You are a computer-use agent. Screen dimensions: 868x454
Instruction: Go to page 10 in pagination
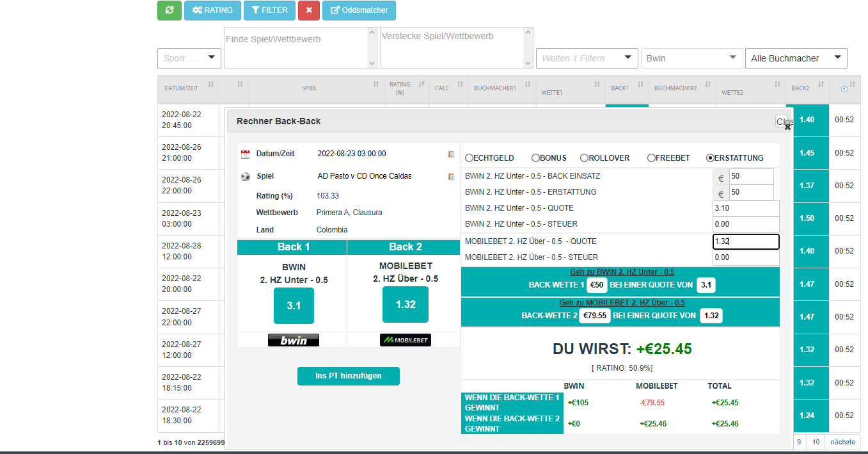coord(816,442)
